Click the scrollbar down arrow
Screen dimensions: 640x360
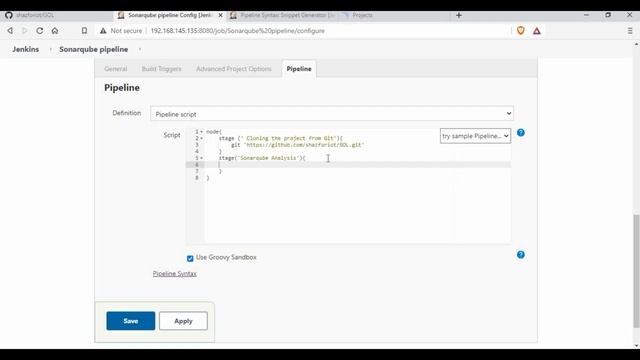636,345
